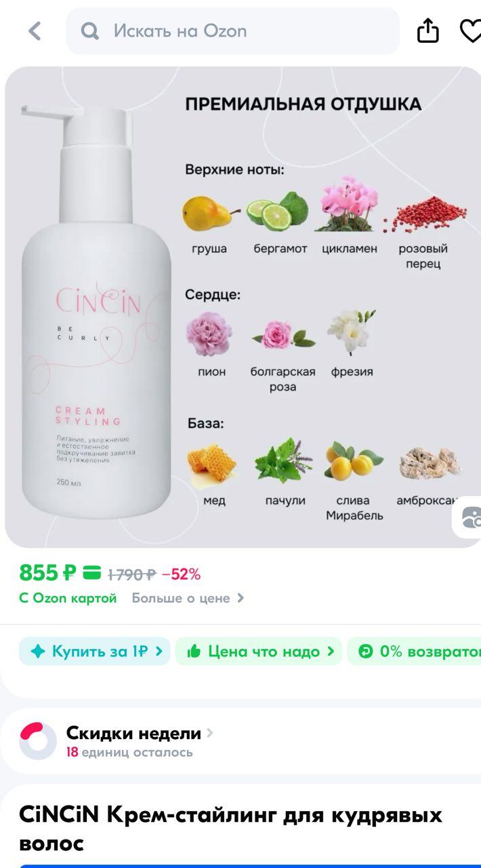
Task: Expand the Цена что надо chevron
Action: 331,652
